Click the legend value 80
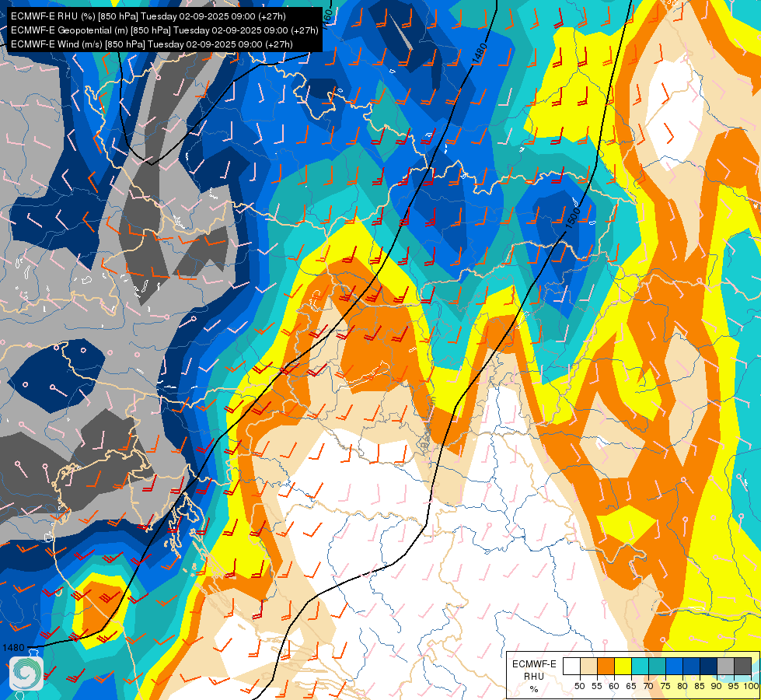761x700 pixels. point(682,686)
